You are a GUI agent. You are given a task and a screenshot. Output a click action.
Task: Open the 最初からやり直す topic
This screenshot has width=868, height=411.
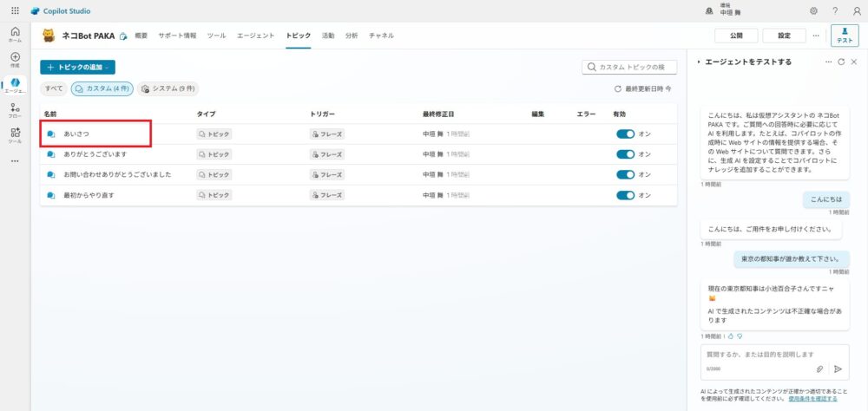(x=89, y=195)
